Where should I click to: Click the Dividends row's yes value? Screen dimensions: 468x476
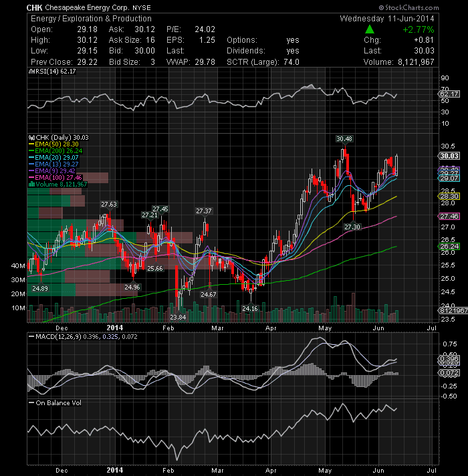tap(293, 51)
